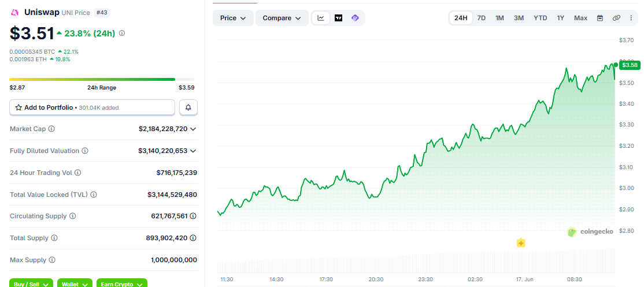Click the 24h Range progress bar
This screenshot has height=287, width=644.
(x=102, y=79)
